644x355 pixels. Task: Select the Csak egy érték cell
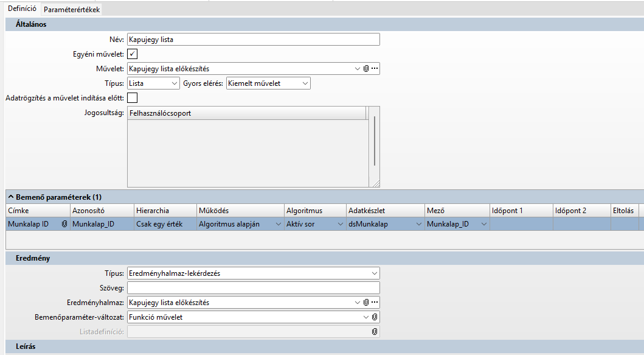tap(165, 224)
